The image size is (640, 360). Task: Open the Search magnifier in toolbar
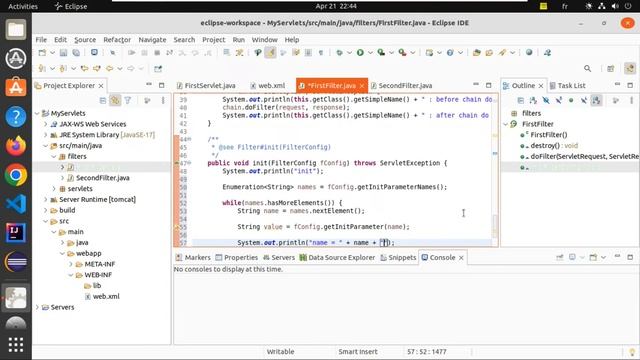587,69
